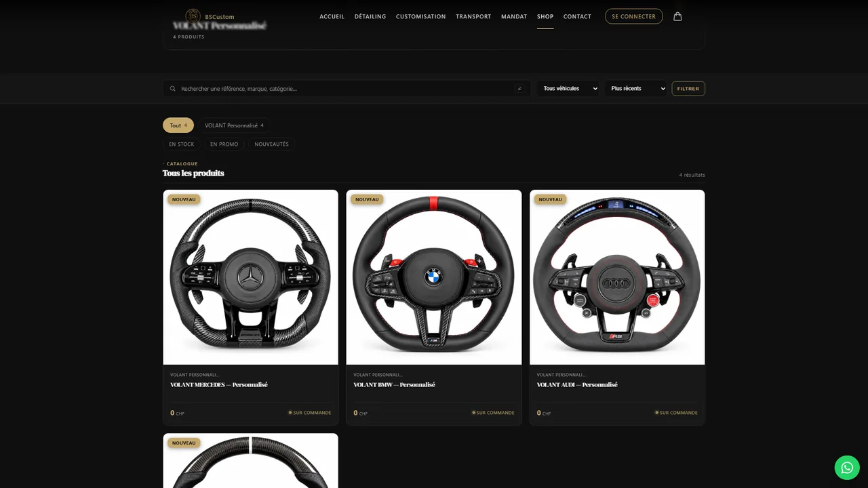Viewport: 868px width, 488px height.
Task: Click the BSCustom logo emblem
Action: 193,16
